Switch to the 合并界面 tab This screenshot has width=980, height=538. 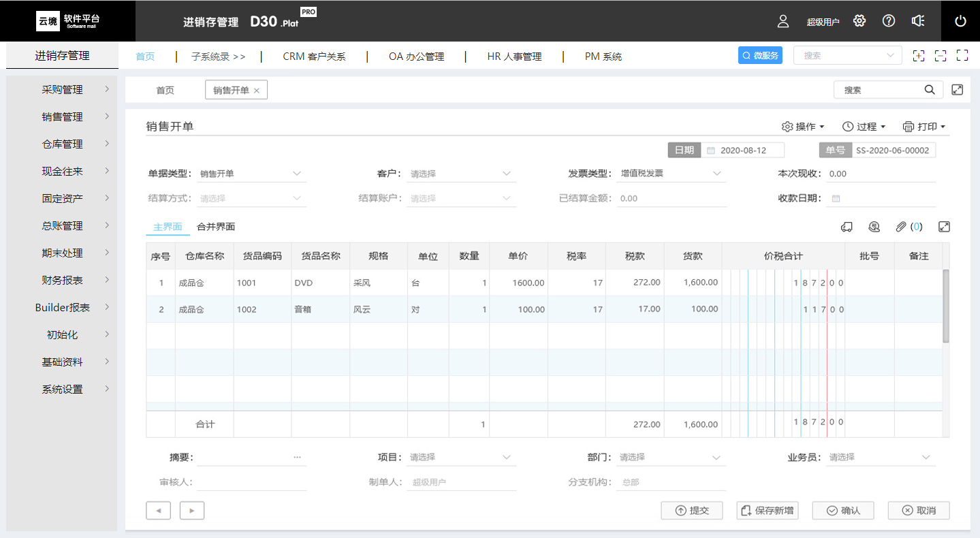[x=216, y=227]
